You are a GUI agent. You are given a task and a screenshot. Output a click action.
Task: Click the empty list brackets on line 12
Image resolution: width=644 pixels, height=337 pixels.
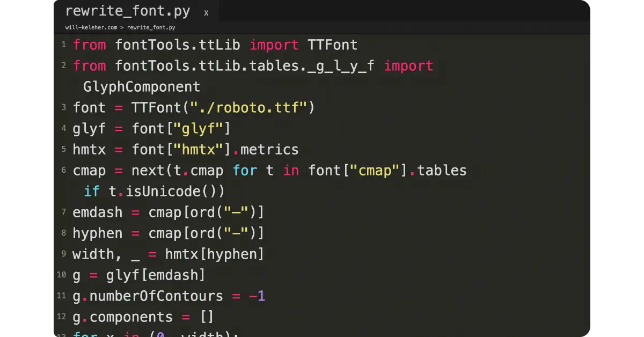pyautogui.click(x=207, y=317)
